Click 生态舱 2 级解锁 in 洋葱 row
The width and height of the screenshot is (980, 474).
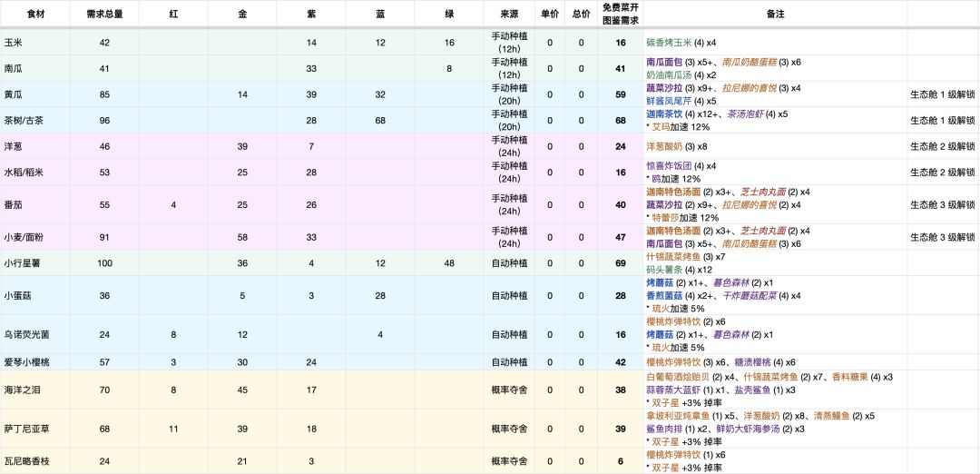tap(943, 146)
